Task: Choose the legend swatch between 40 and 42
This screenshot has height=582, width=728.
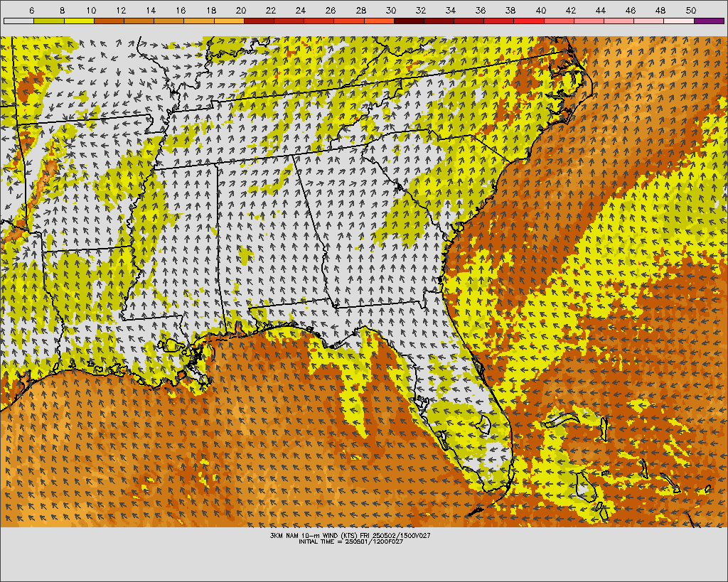Action: (x=559, y=21)
